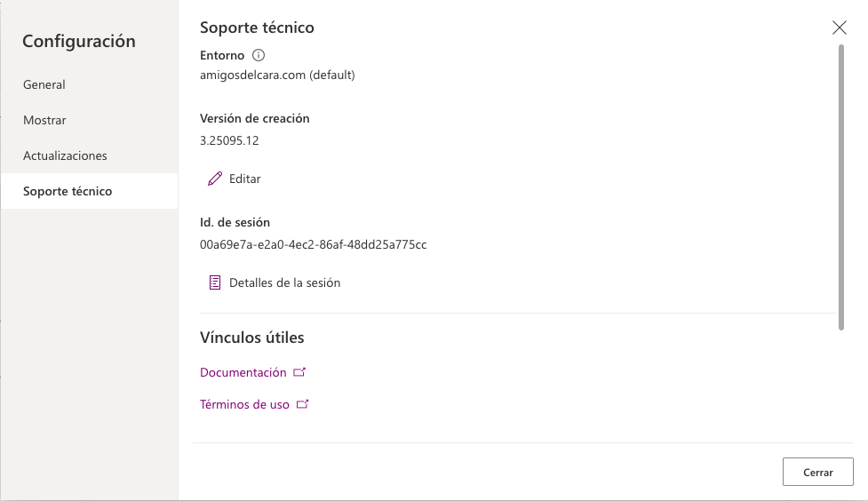Click the Vínculos útiles heading
This screenshot has width=868, height=501.
(252, 338)
